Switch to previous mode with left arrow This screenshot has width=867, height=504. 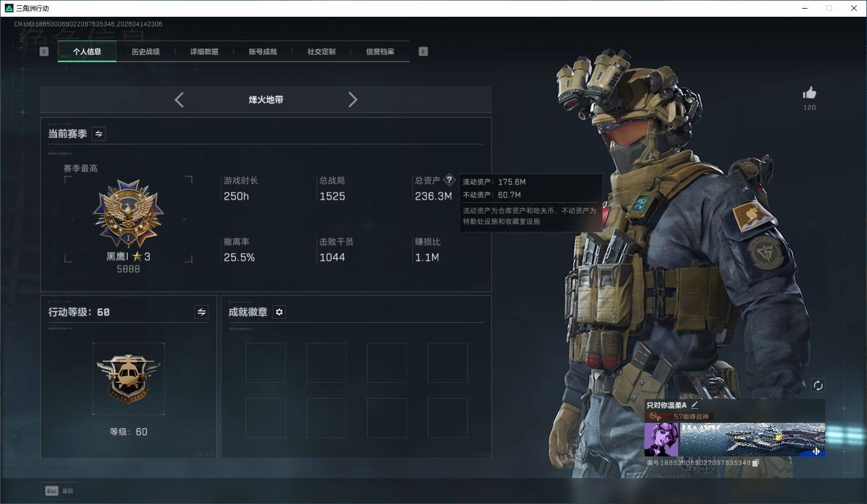point(179,100)
